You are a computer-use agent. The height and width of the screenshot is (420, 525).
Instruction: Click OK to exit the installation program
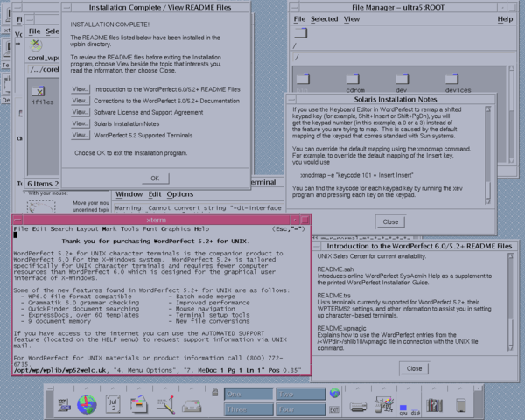coord(155,178)
